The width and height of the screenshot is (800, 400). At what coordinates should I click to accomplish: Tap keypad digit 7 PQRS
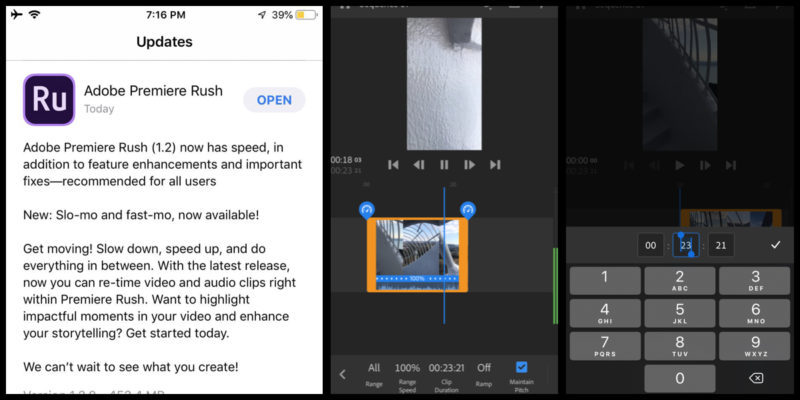[x=605, y=345]
